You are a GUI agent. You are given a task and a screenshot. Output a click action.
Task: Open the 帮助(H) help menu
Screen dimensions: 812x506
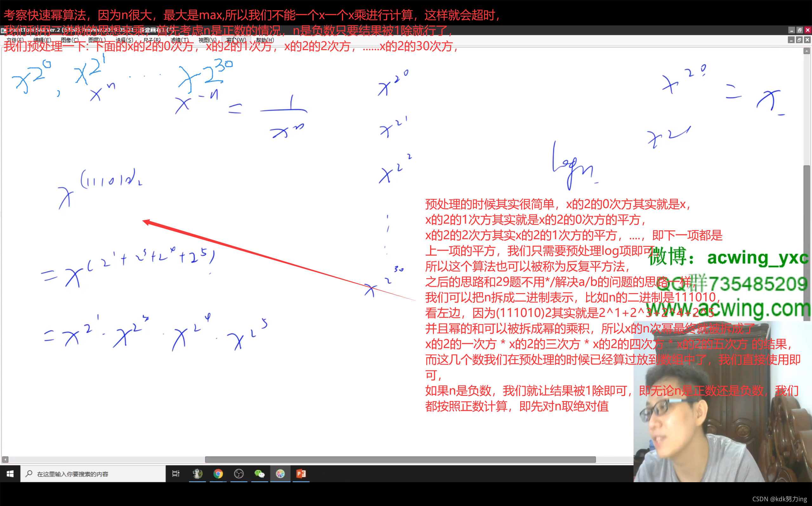tap(265, 40)
